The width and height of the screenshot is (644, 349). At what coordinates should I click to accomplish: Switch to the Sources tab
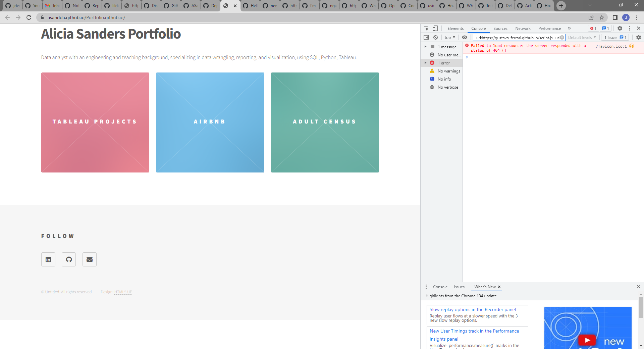(x=500, y=29)
